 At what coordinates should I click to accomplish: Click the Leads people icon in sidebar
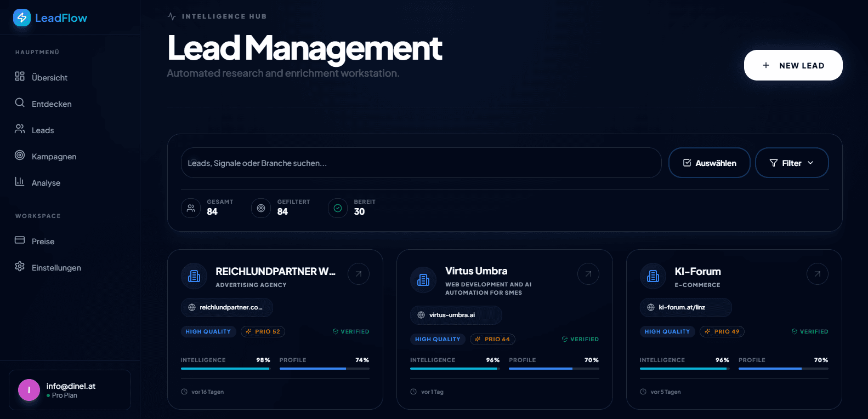click(x=20, y=129)
